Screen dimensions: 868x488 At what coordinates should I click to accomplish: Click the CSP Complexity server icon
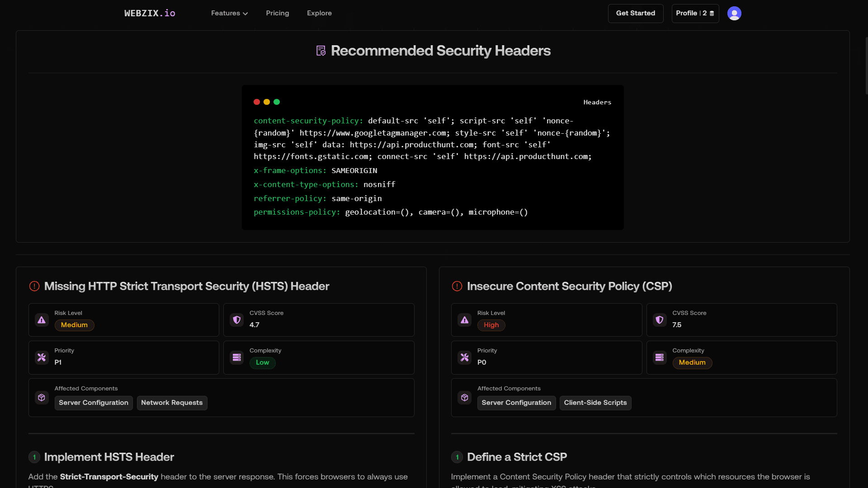[660, 357]
